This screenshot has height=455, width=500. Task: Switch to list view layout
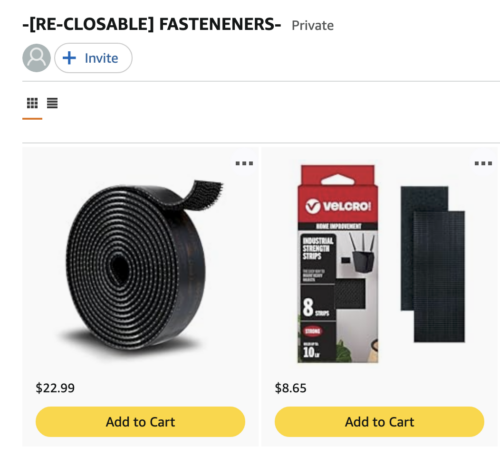52,103
